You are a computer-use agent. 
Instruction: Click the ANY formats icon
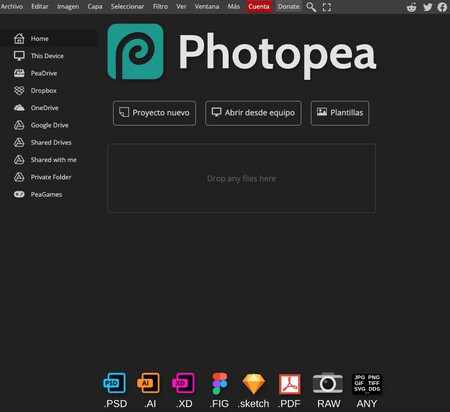pos(367,384)
